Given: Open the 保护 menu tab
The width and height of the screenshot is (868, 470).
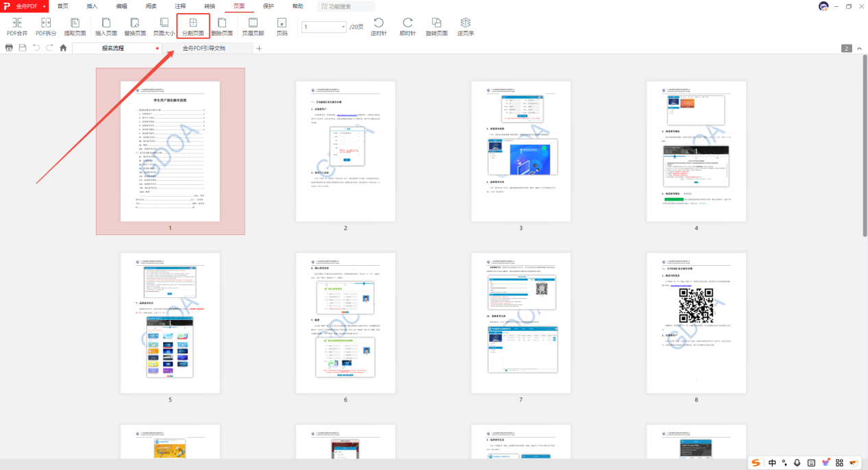Looking at the screenshot, I should [269, 6].
